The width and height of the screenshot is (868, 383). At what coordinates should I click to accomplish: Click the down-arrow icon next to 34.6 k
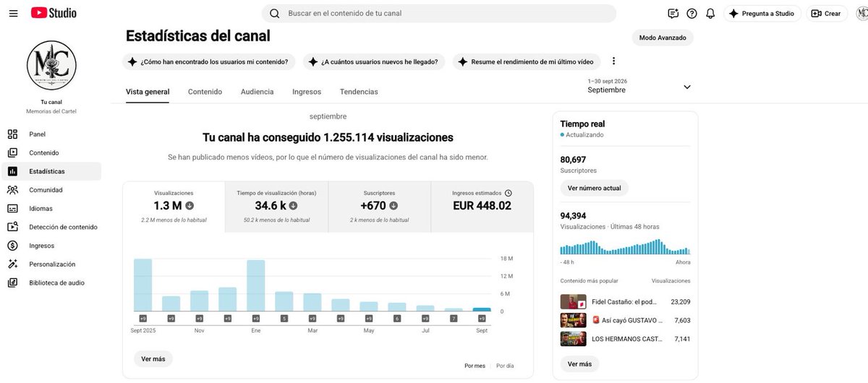pyautogui.click(x=294, y=206)
